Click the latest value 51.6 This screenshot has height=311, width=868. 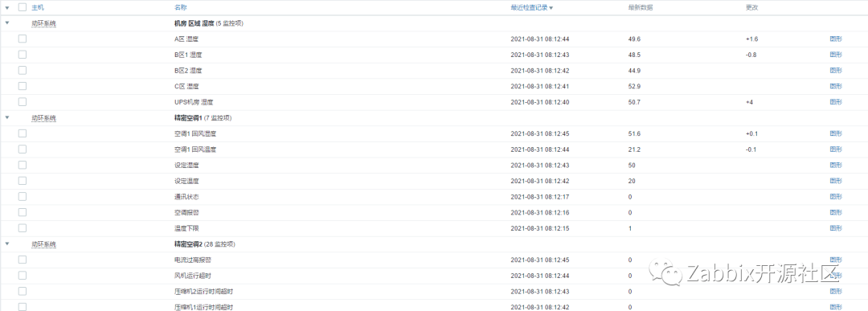pos(634,134)
